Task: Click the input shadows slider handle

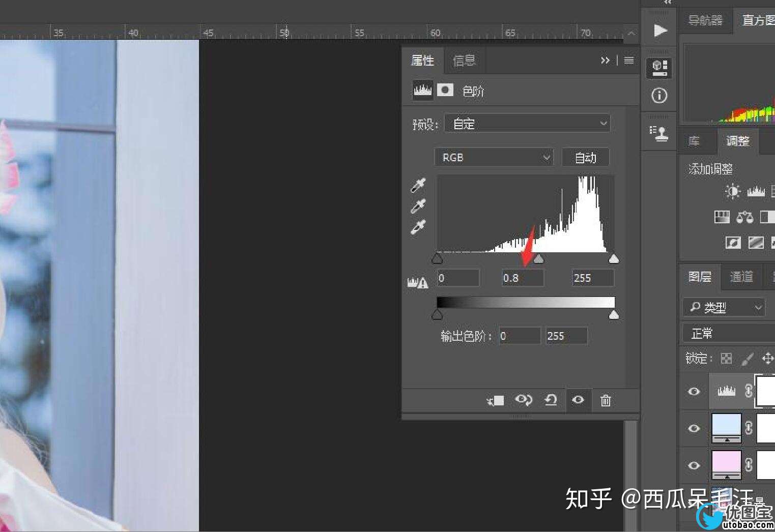Action: pyautogui.click(x=437, y=259)
